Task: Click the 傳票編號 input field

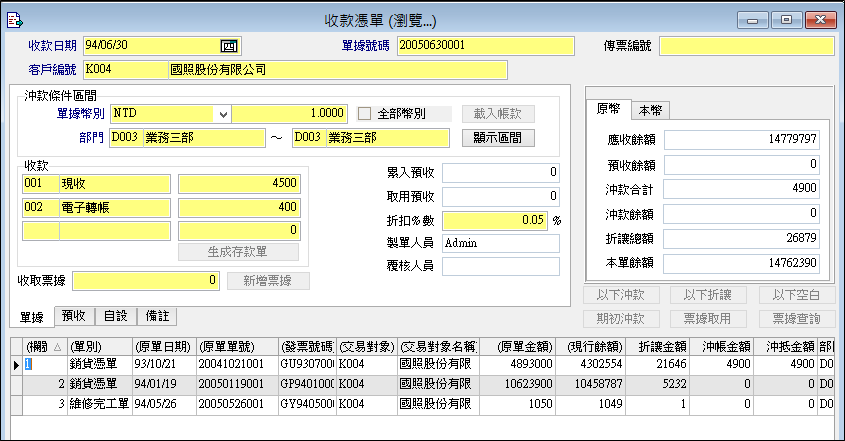Action: (x=745, y=45)
